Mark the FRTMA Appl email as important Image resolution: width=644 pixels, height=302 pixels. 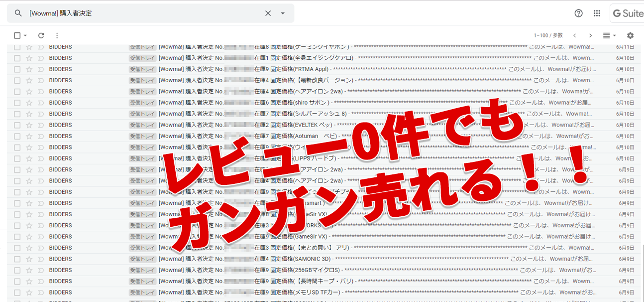pos(41,69)
